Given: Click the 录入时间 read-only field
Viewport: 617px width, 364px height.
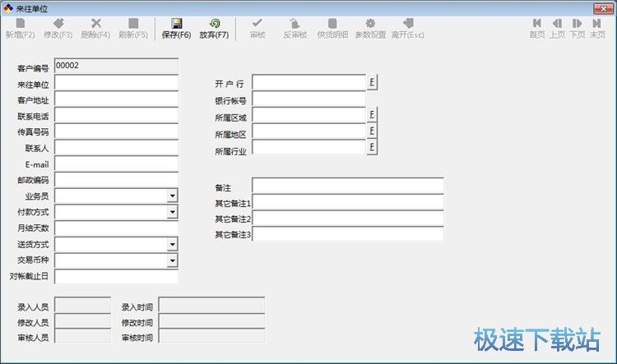Looking at the screenshot, I should click(211, 305).
